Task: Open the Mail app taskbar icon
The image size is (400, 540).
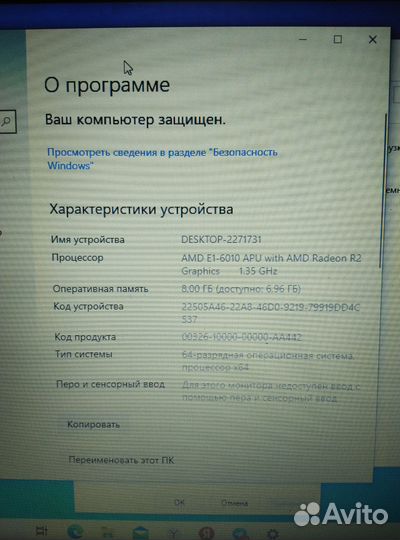Action: 141,533
